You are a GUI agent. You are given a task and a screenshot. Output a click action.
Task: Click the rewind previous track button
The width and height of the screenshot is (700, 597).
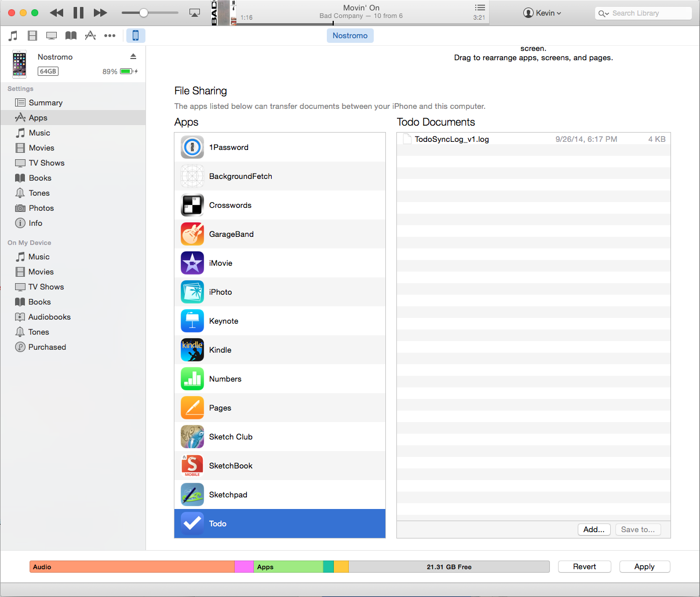tap(56, 13)
